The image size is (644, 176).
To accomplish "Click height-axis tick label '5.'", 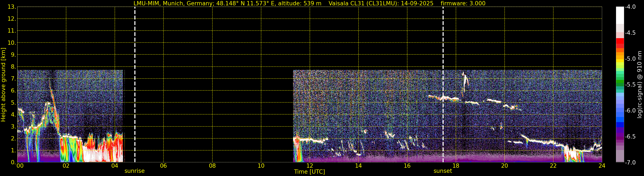I will [x=13, y=103].
